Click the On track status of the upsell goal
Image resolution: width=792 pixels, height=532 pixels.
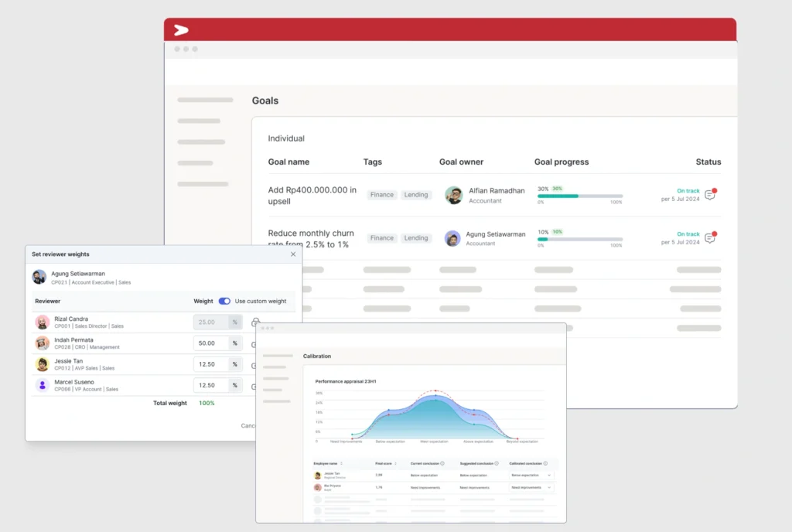687,190
